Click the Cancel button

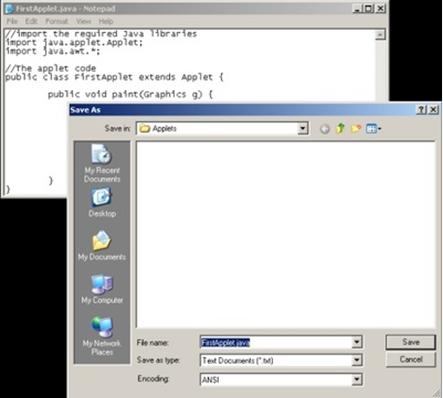click(411, 360)
